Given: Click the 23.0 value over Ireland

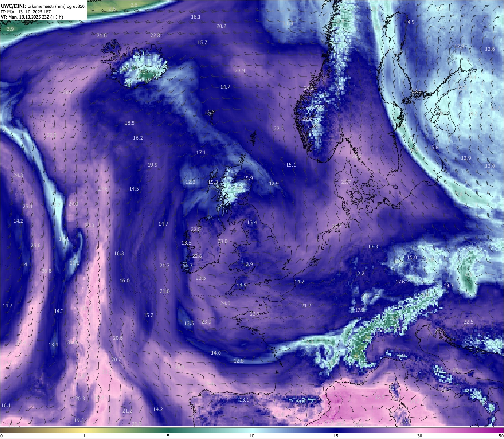Looking at the screenshot, I should [222, 241].
